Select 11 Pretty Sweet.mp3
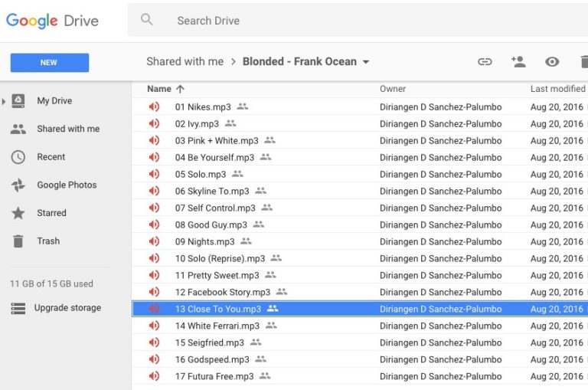 tap(217, 276)
